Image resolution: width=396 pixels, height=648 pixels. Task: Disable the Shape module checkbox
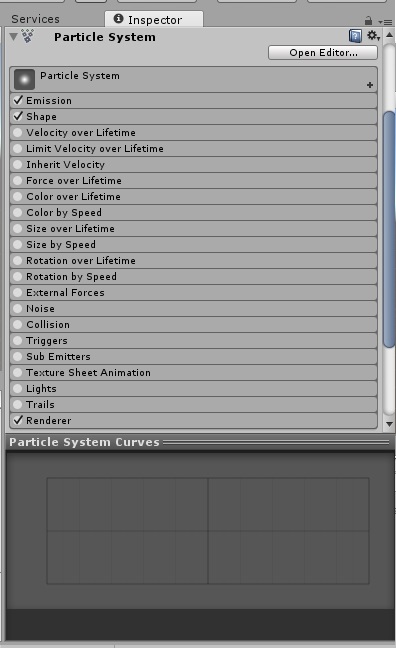tap(18, 117)
